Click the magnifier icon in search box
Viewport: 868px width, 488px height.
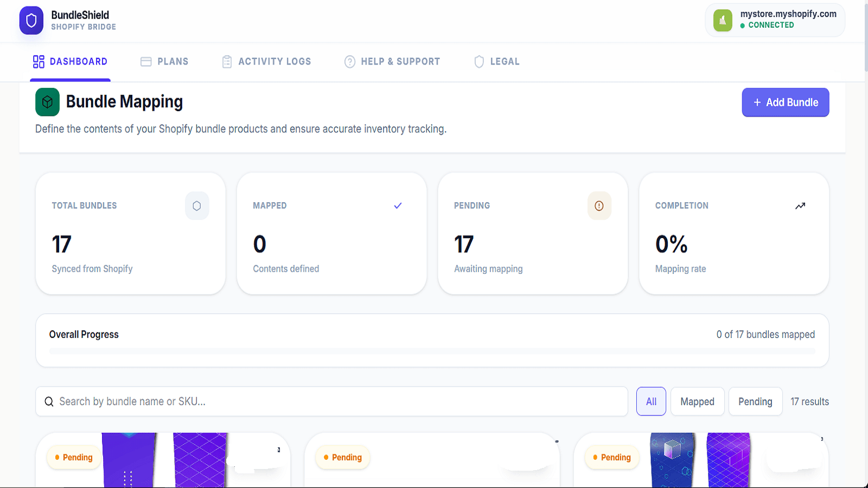[49, 402]
